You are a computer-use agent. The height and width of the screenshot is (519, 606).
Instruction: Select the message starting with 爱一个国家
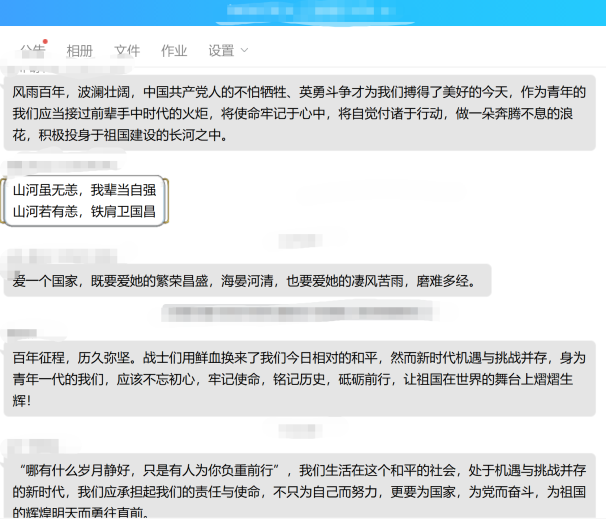tap(246, 281)
